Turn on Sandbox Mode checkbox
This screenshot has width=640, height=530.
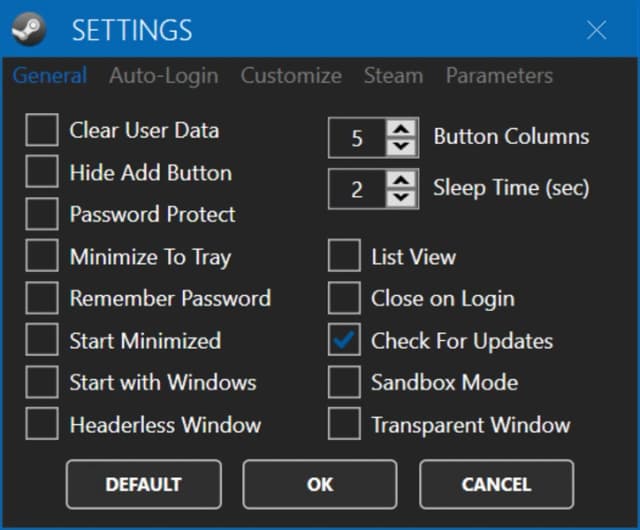[x=344, y=382]
